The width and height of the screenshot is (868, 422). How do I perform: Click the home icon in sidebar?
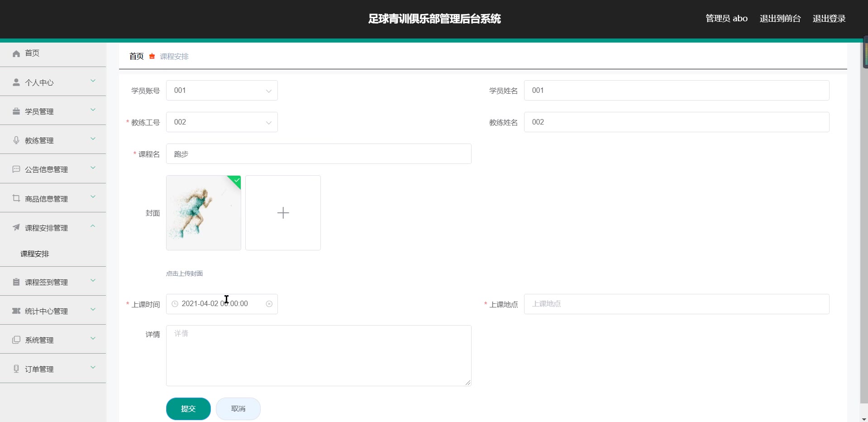[16, 53]
